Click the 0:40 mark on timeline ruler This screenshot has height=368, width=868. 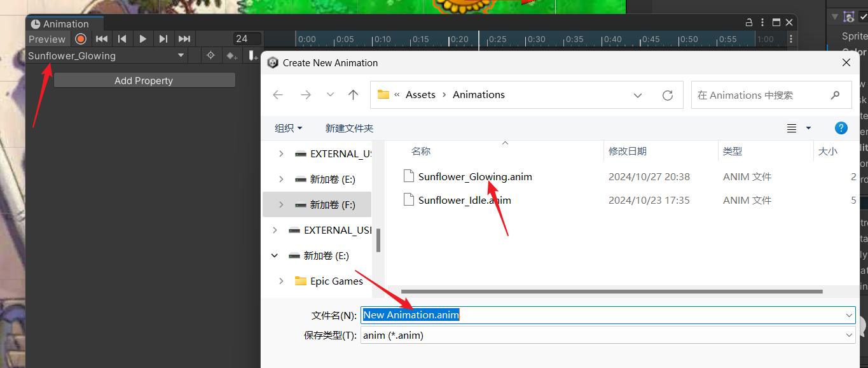pyautogui.click(x=612, y=39)
